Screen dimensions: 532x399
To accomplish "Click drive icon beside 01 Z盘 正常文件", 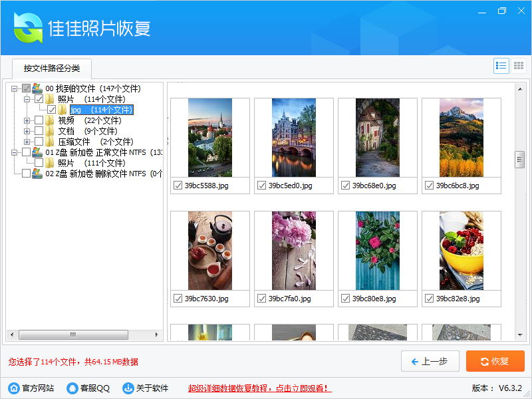I will [x=37, y=152].
